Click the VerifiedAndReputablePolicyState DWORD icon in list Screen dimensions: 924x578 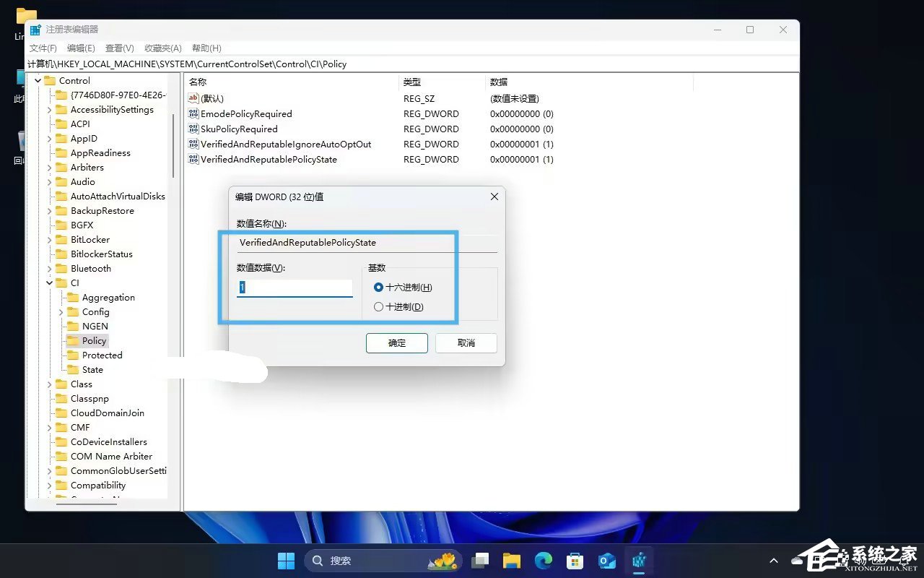(193, 159)
